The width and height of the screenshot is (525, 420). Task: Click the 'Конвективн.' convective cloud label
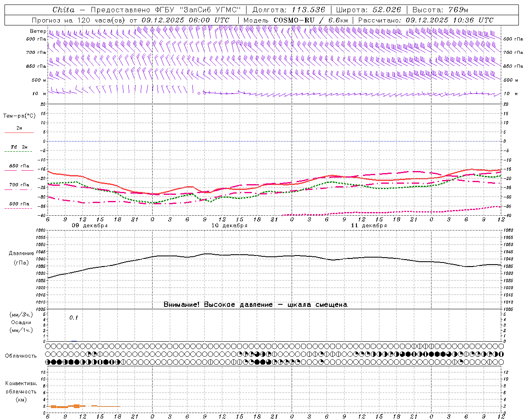[x=21, y=383]
